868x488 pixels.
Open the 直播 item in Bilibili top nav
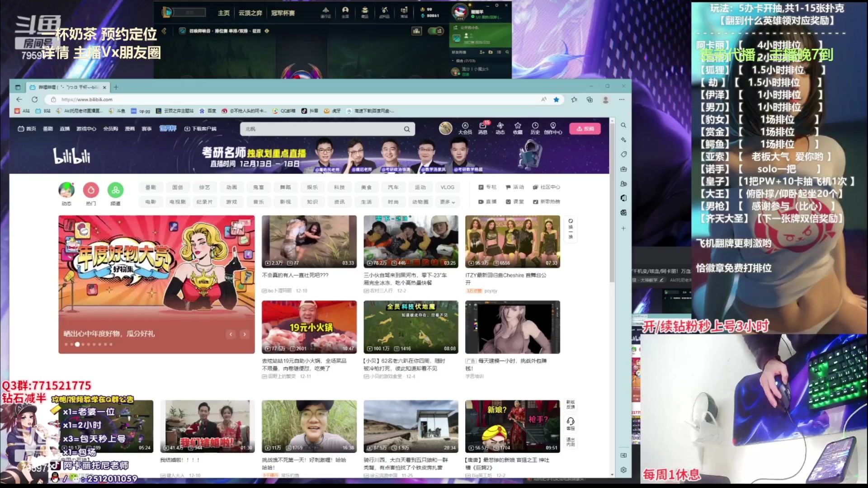[x=65, y=129]
